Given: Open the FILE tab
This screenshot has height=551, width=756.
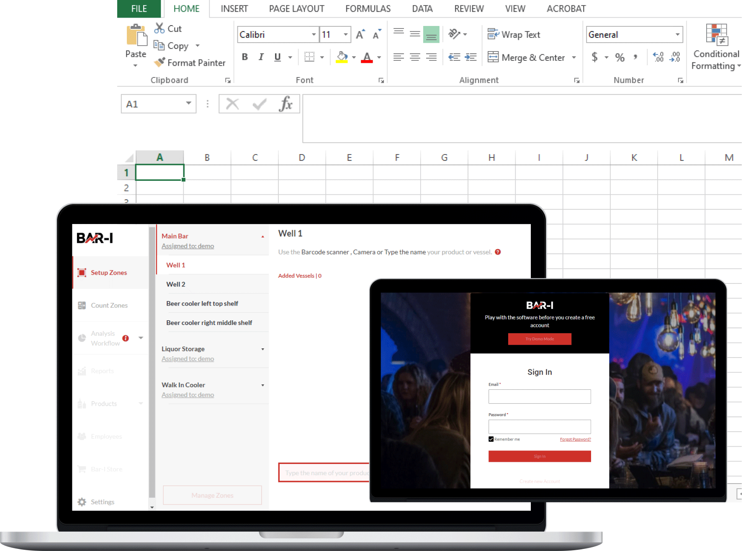Looking at the screenshot, I should coord(139,9).
